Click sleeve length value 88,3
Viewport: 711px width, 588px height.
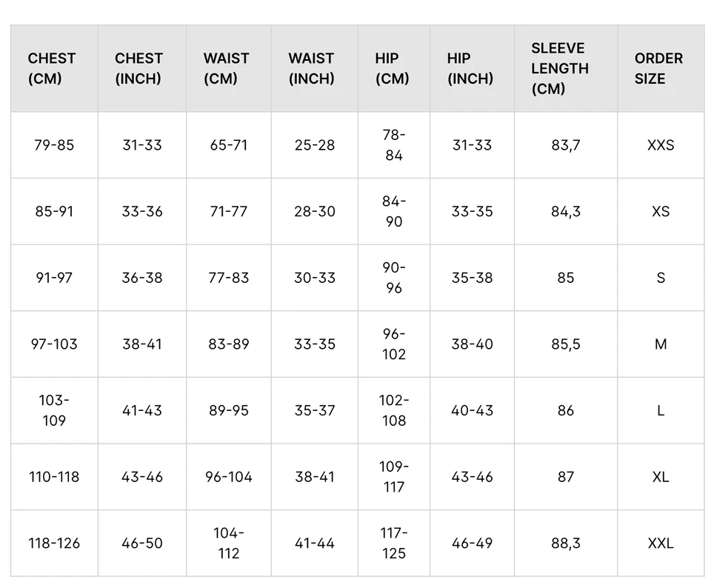click(x=566, y=543)
